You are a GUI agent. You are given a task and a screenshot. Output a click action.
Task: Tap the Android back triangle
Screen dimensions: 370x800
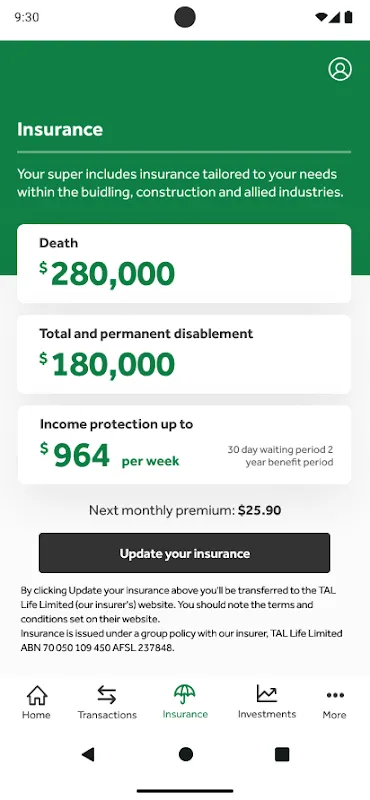pos(88,754)
